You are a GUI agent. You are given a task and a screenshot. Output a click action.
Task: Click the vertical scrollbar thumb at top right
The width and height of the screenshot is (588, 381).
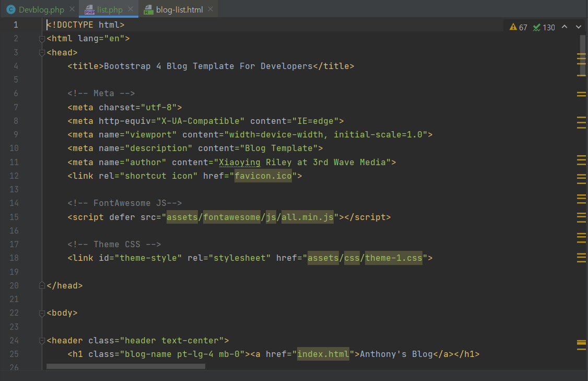[x=582, y=55]
